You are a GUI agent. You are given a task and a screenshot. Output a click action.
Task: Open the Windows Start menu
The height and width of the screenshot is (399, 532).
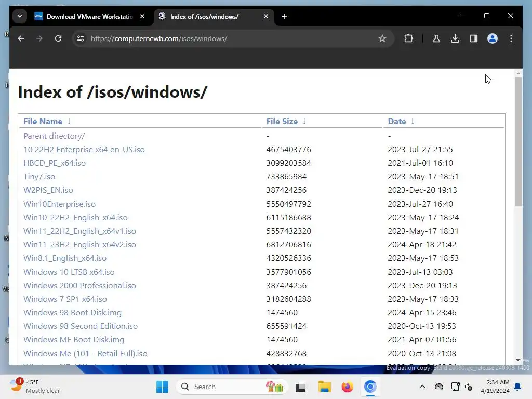pyautogui.click(x=162, y=387)
